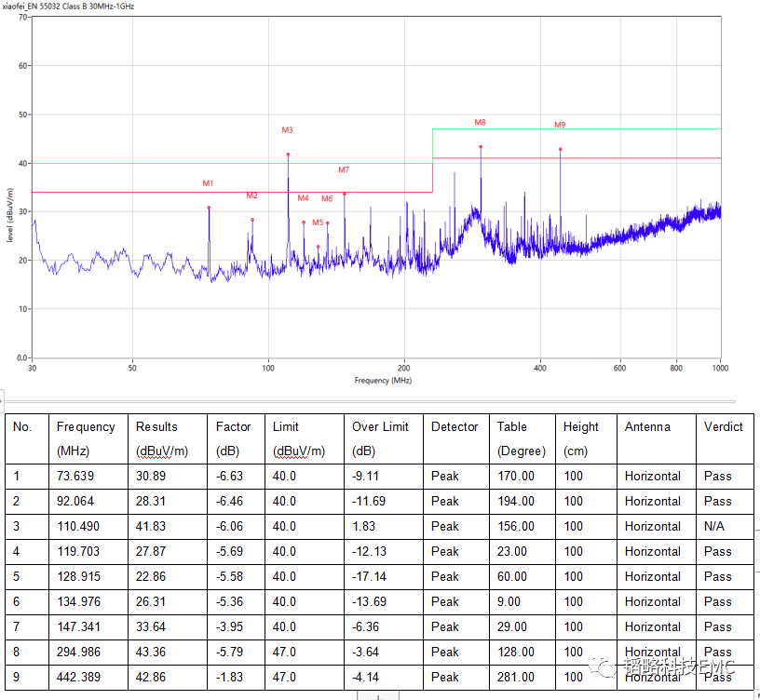Select the 110.490 frequency cell
Image resolution: width=760 pixels, height=700 pixels.
pos(77,526)
